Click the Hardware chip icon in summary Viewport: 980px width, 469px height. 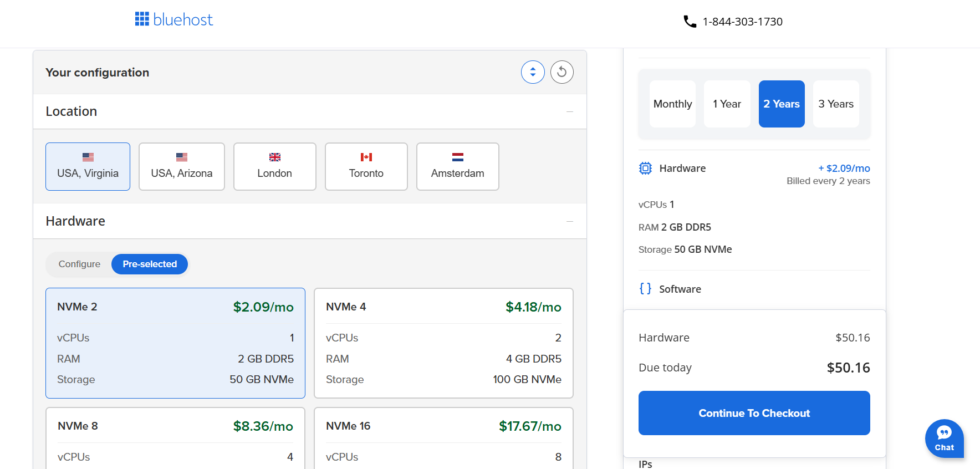645,168
